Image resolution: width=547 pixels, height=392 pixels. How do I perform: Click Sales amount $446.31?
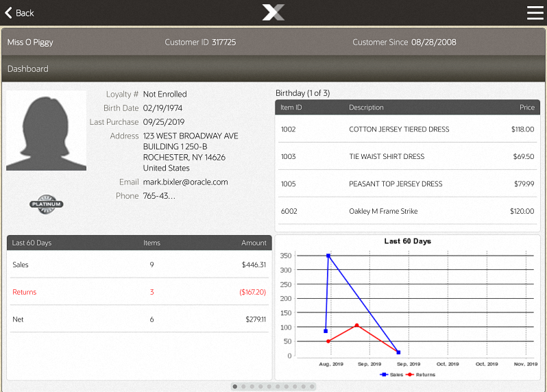click(254, 265)
